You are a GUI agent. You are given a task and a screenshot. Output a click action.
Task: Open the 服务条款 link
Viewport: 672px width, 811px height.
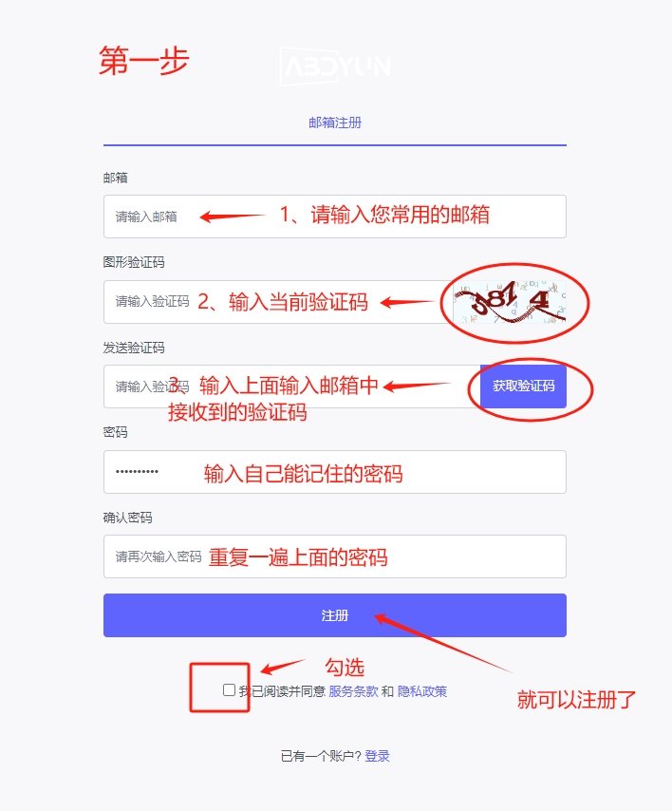point(354,691)
